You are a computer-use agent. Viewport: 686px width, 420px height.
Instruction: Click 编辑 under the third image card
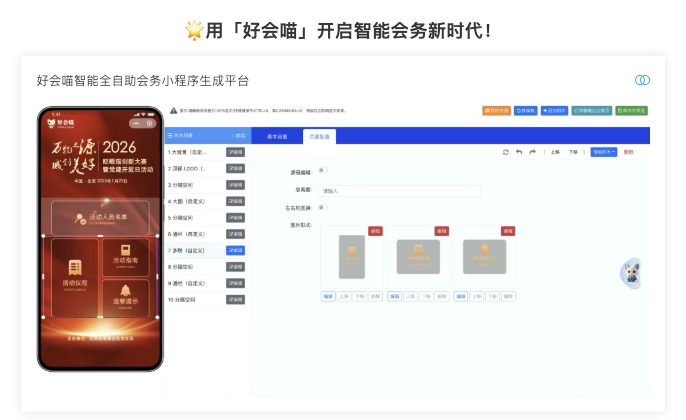pyautogui.click(x=461, y=297)
